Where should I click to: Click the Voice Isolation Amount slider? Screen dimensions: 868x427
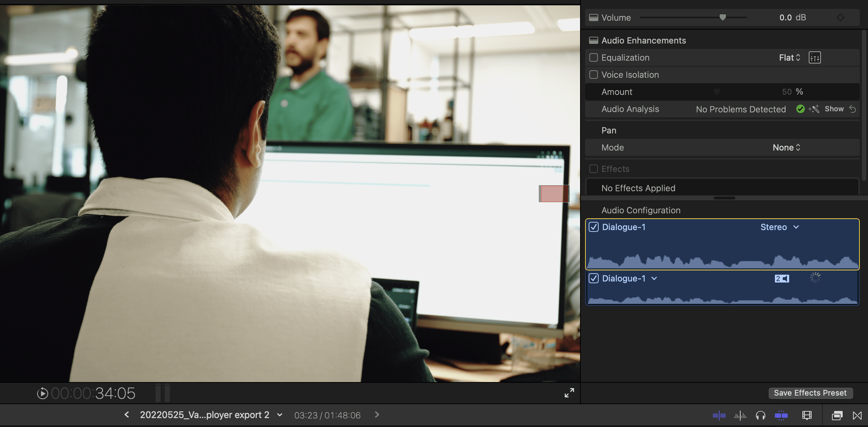[x=716, y=92]
